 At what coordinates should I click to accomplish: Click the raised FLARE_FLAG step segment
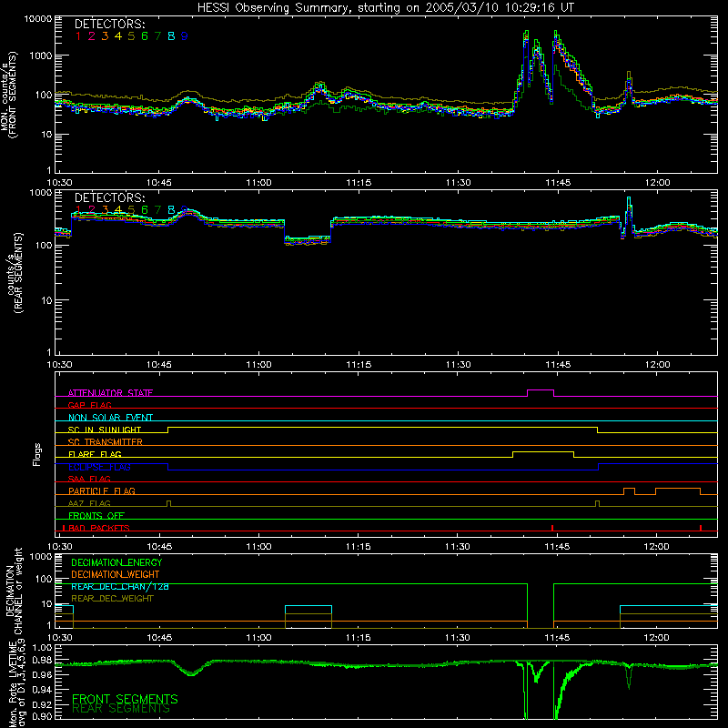tap(543, 452)
